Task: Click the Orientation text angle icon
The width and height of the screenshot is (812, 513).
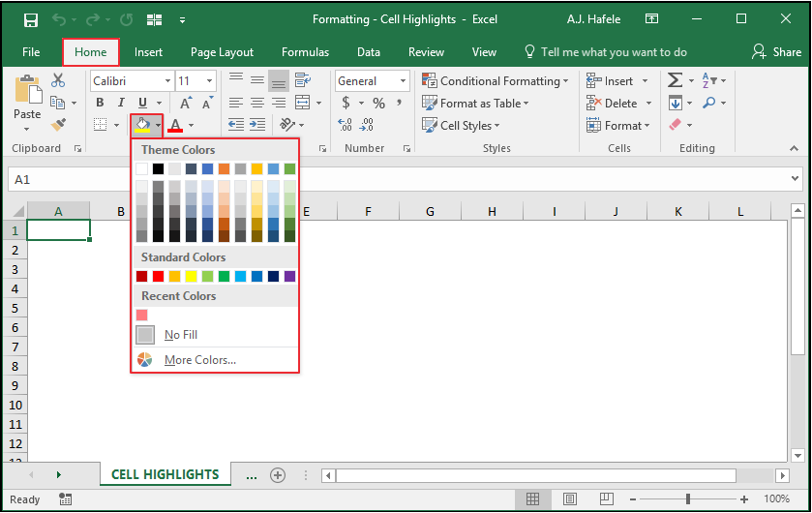Action: 286,125
